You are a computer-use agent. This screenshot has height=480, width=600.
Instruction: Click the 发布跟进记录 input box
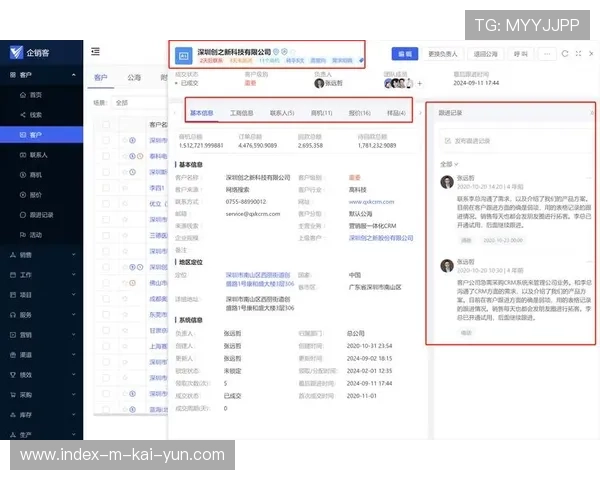click(x=517, y=141)
